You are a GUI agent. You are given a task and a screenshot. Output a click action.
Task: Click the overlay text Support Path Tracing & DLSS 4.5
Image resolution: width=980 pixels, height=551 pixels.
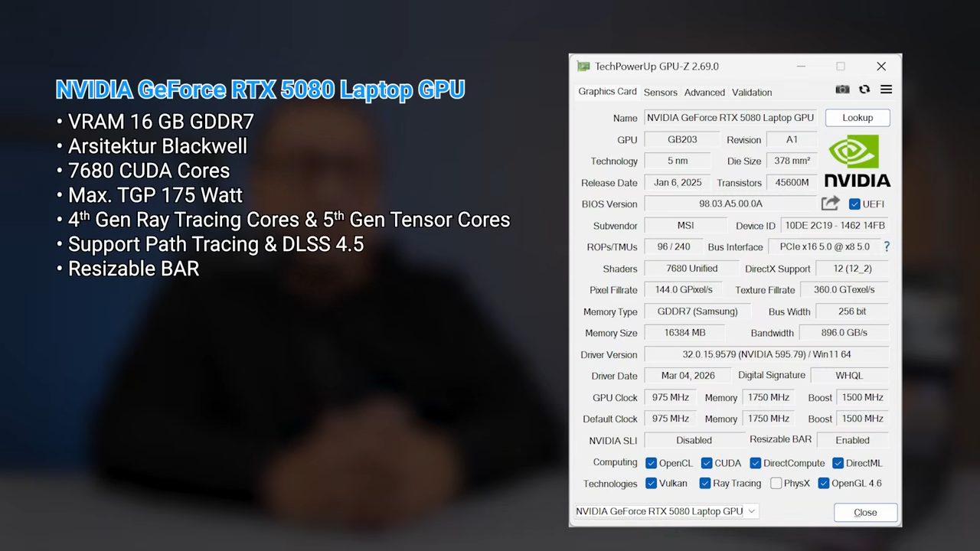(x=216, y=244)
